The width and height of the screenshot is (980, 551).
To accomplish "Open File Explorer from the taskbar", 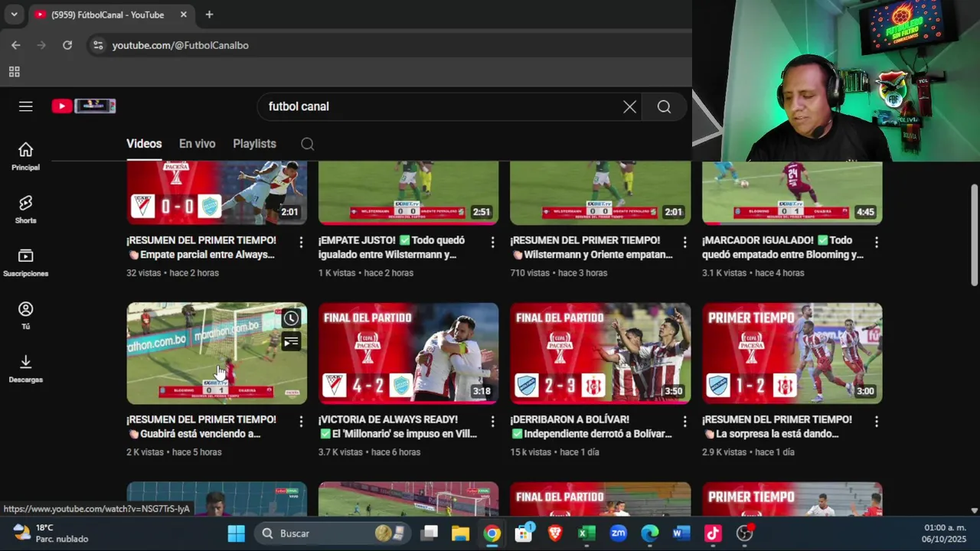I will click(460, 533).
